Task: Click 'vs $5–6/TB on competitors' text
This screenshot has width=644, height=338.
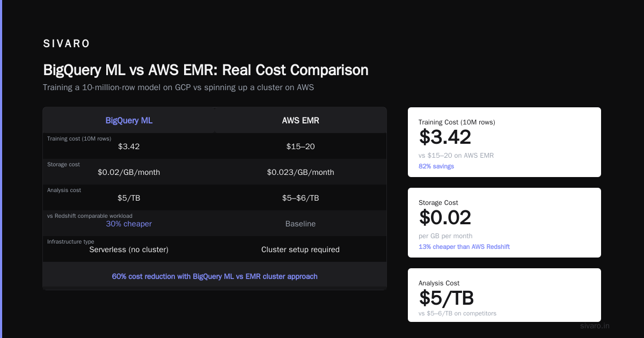Action: pos(457,313)
